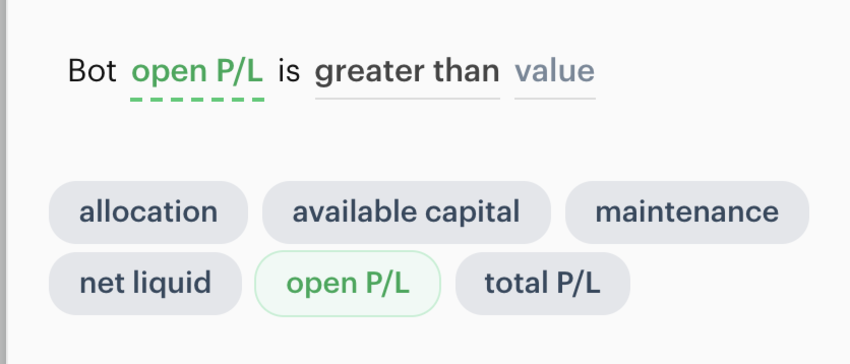Screen dimensions: 850x364
Task: Click the word is in the condition
Action: point(289,71)
